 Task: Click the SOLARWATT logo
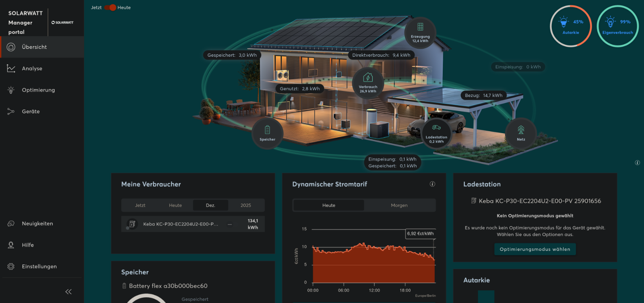62,23
